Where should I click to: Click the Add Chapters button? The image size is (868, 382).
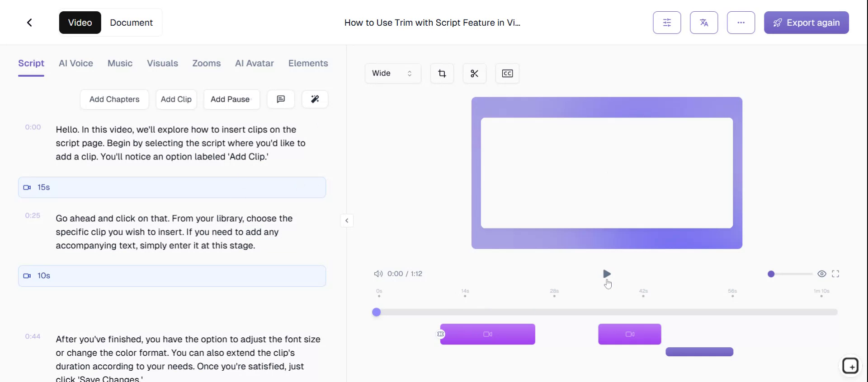tap(114, 99)
